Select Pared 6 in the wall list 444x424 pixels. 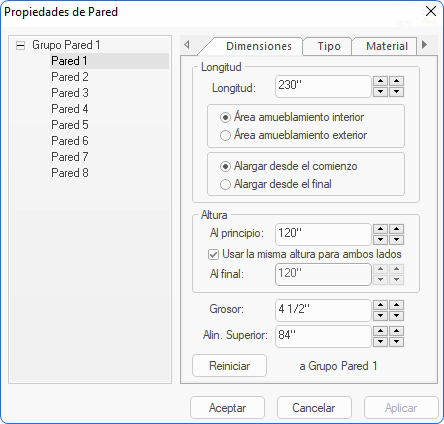coord(70,141)
